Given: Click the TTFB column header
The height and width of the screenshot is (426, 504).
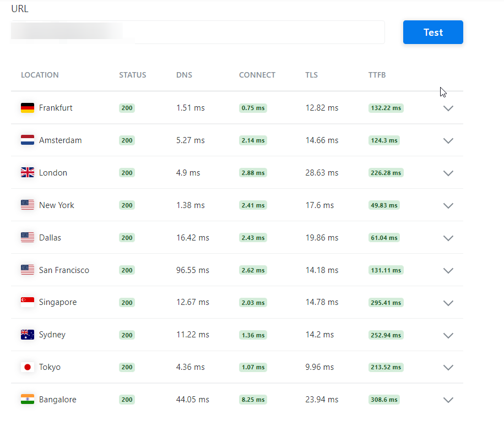Looking at the screenshot, I should (377, 75).
